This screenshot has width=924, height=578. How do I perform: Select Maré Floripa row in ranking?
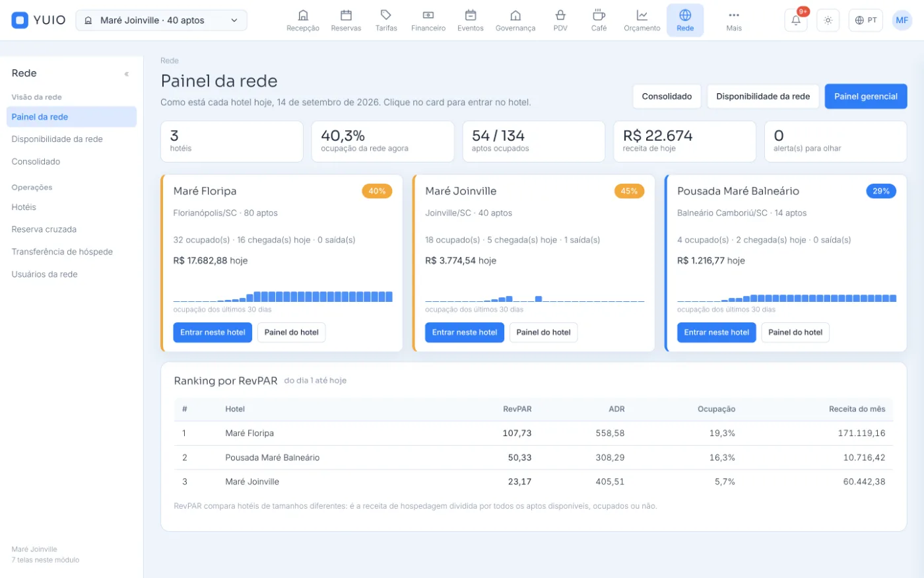[533, 433]
